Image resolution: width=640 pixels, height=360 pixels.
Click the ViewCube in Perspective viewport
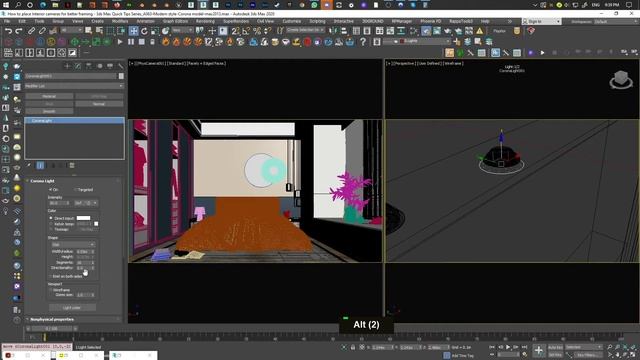621,80
